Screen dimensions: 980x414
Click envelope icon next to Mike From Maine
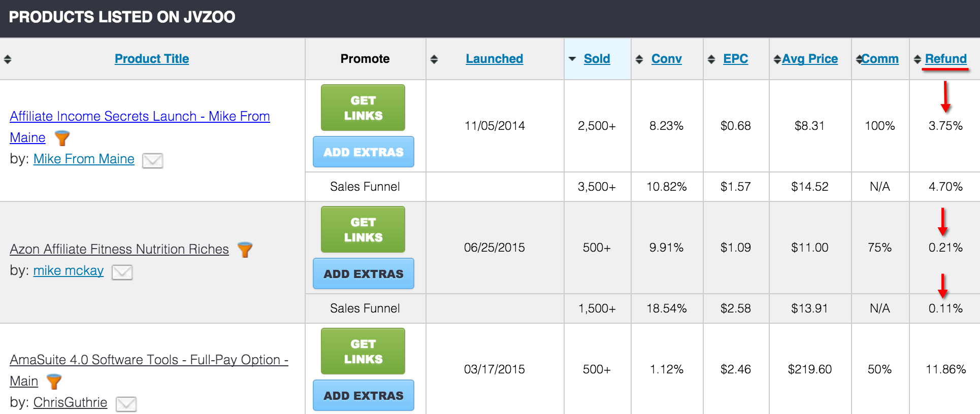tap(152, 160)
